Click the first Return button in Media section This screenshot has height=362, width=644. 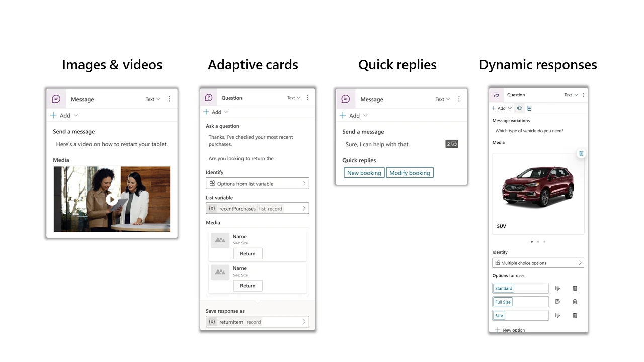pos(247,253)
